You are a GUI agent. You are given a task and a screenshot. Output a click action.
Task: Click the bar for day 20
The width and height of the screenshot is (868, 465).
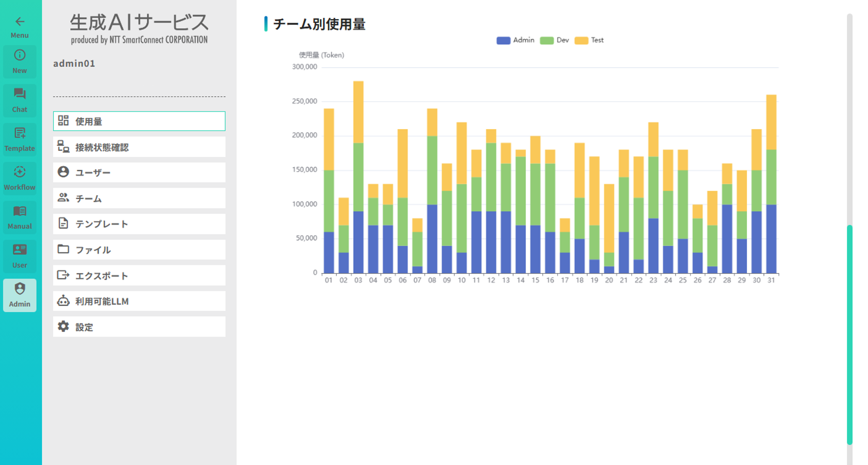609,229
